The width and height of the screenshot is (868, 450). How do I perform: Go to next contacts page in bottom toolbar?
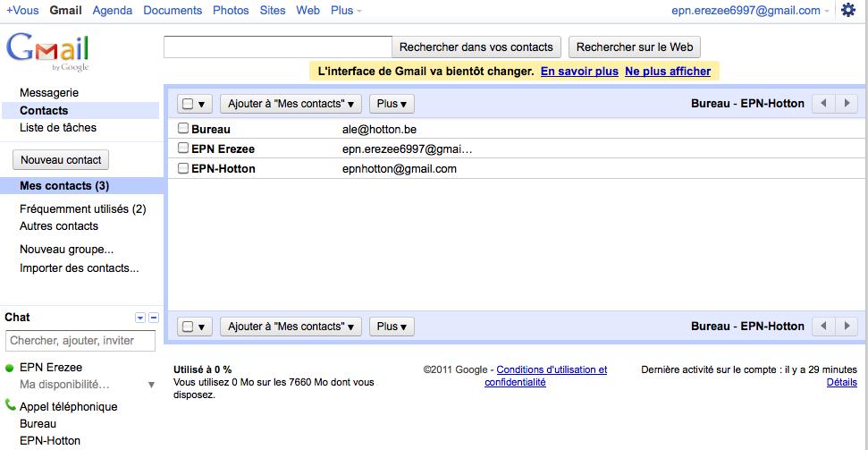(847, 327)
